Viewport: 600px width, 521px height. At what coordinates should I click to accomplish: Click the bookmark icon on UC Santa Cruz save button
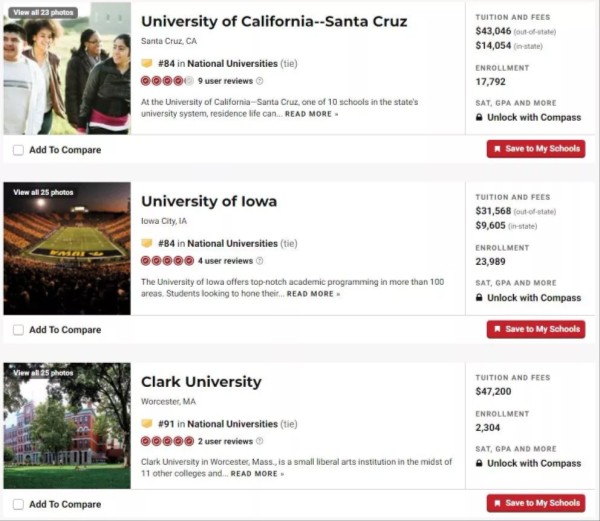(x=497, y=149)
